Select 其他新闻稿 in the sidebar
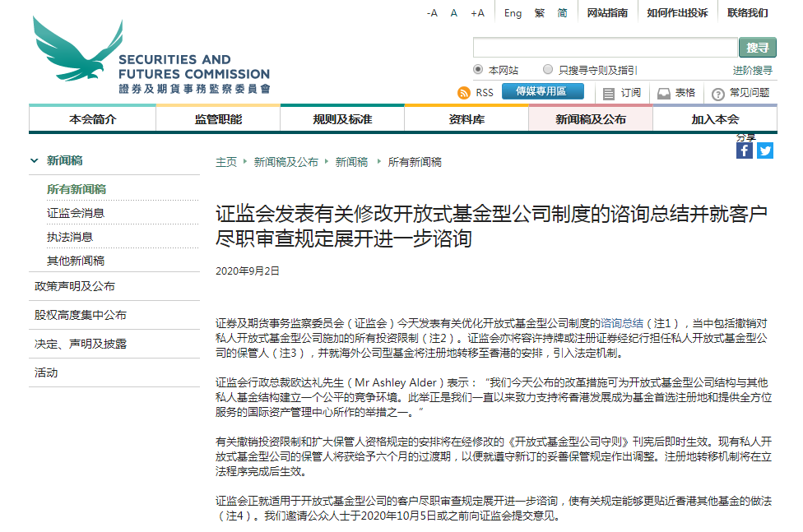803x532 pixels. point(76,261)
